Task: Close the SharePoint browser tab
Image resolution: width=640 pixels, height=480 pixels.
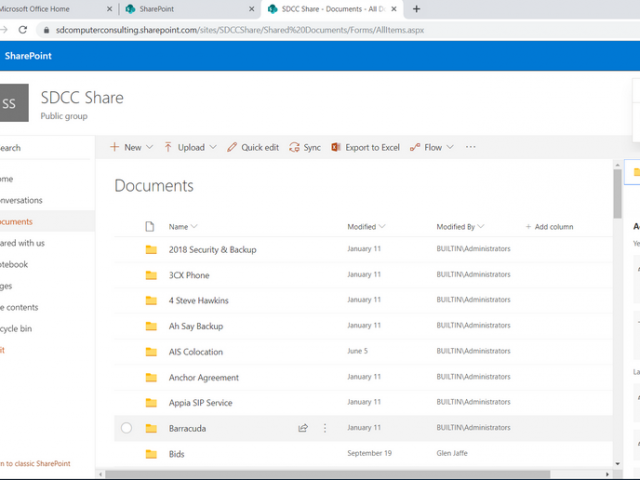Action: tap(252, 9)
